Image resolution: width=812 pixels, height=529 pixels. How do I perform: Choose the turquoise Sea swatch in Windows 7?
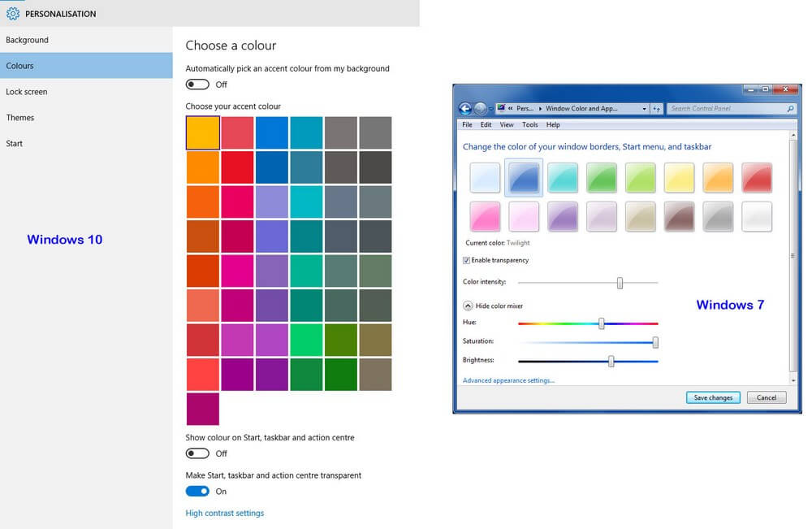point(563,178)
